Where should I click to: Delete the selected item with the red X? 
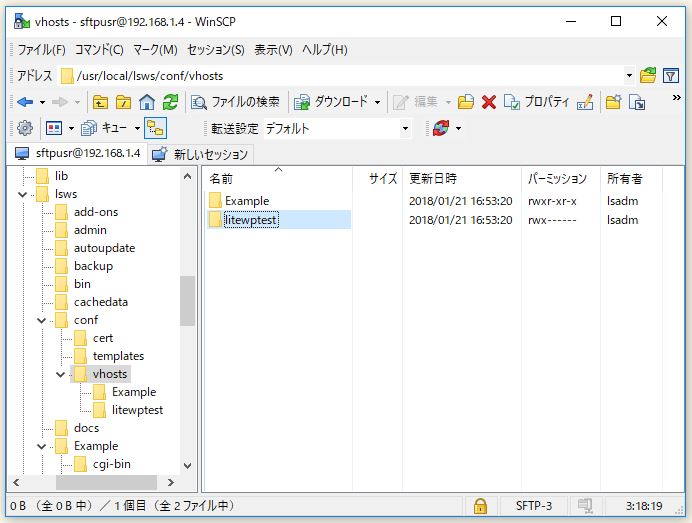489,102
